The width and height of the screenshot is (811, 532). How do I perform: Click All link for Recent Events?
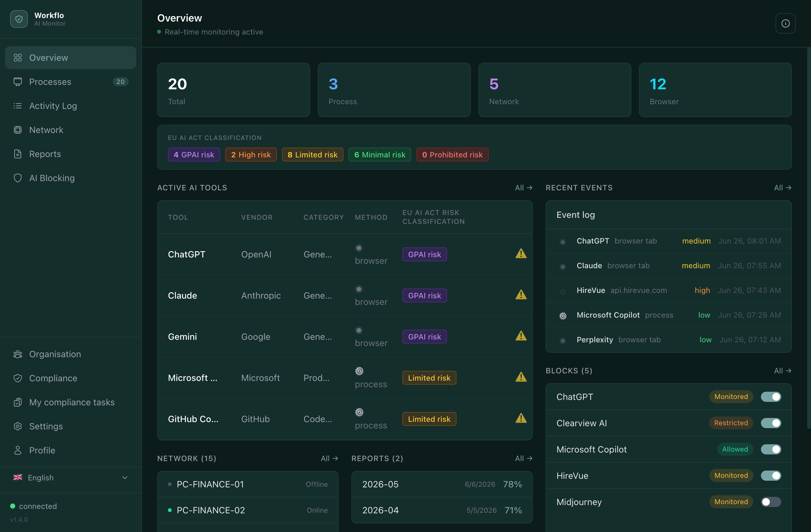click(783, 188)
